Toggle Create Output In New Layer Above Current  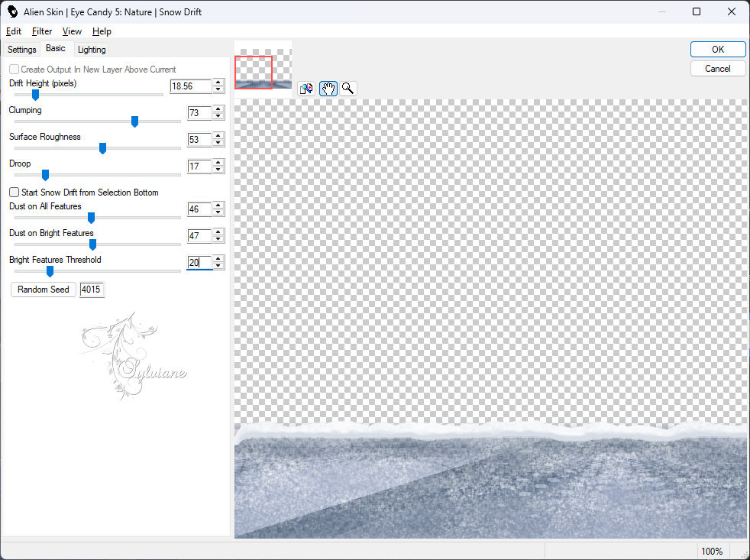pos(15,70)
